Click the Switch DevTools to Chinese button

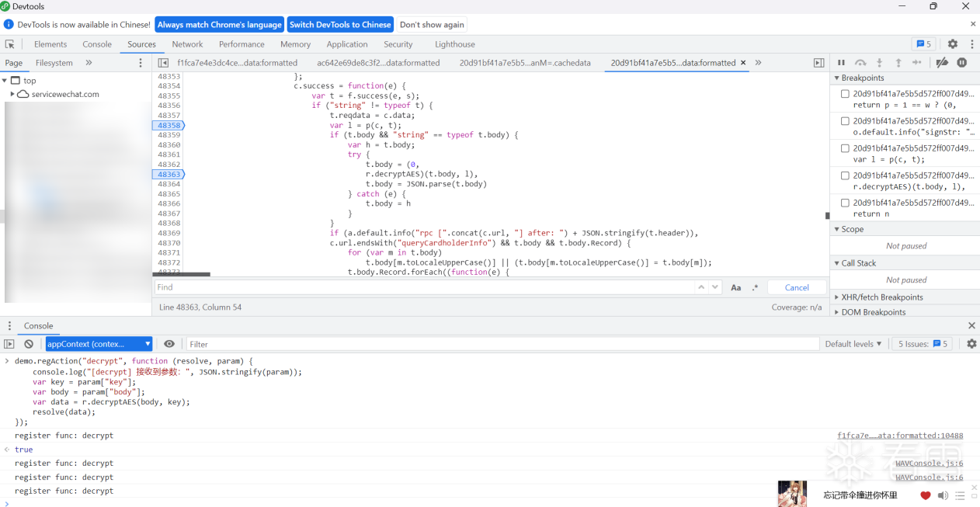tap(340, 25)
